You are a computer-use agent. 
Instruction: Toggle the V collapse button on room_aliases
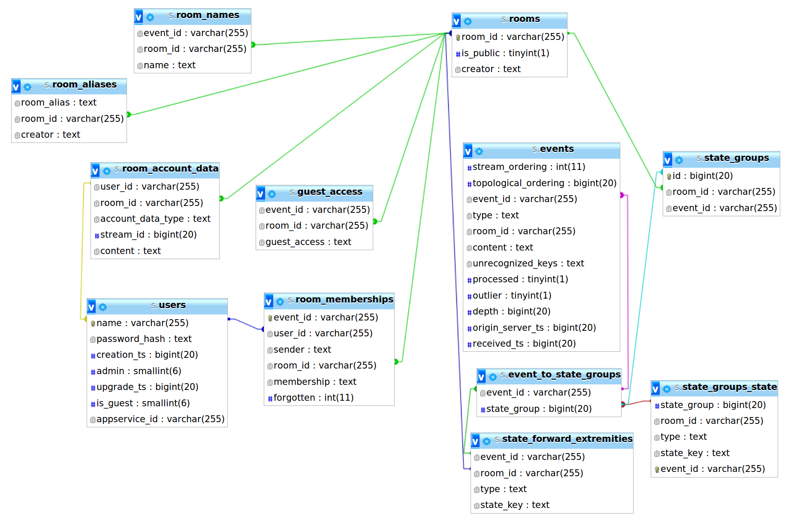point(16,87)
